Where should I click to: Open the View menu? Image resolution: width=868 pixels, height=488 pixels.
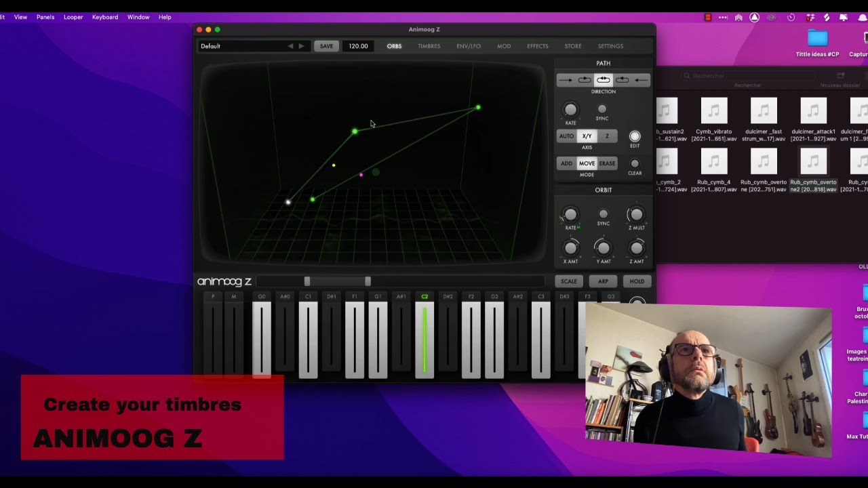click(21, 17)
